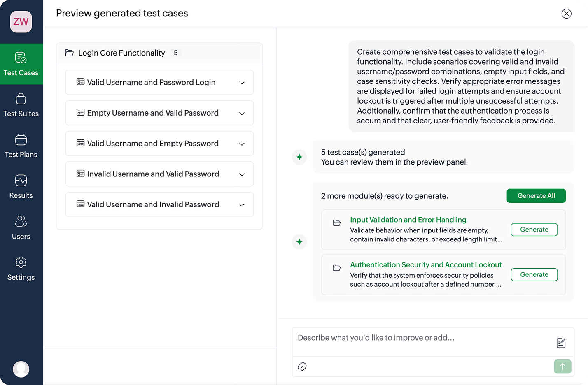Open Settings from sidebar
The width and height of the screenshot is (588, 385).
pyautogui.click(x=21, y=269)
